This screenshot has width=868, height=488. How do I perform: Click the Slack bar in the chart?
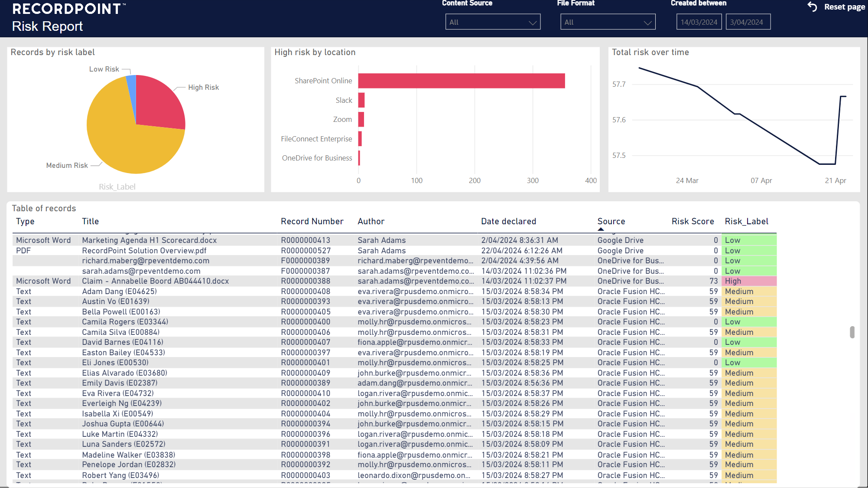[x=361, y=100]
